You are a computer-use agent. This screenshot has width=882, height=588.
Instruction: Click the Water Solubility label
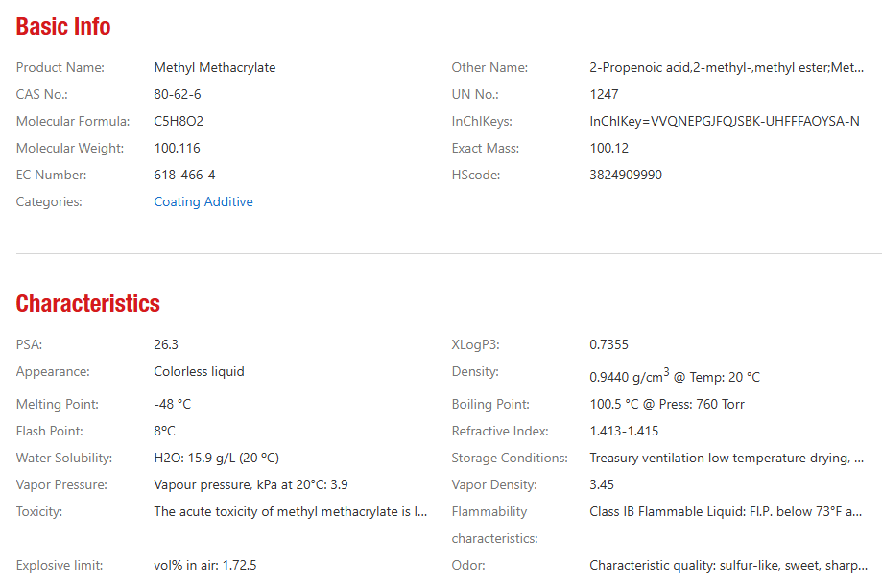64,459
